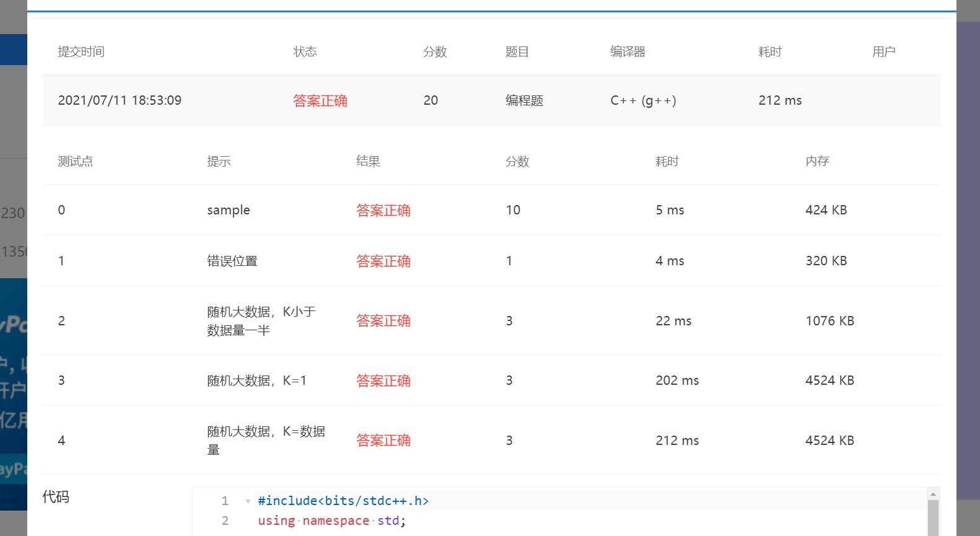The width and height of the screenshot is (980, 536).
Task: Click code line #include<bits/stdc++.h>
Action: click(343, 501)
